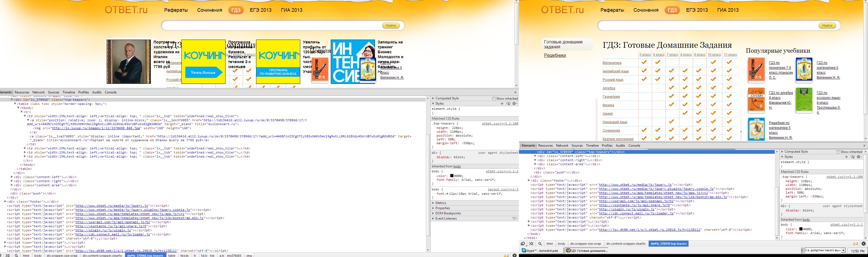868x257 pixels.
Task: Open Resources tab in right window DevTools
Action: (x=545, y=146)
